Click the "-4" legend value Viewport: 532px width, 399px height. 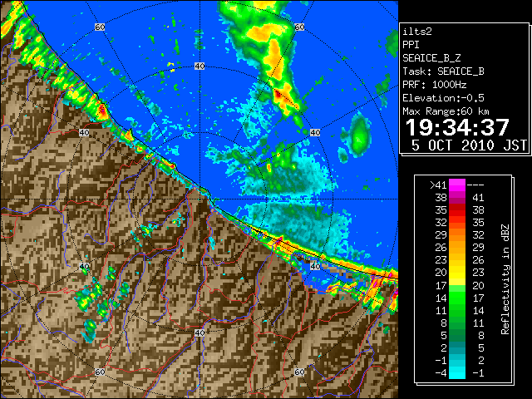click(x=441, y=373)
